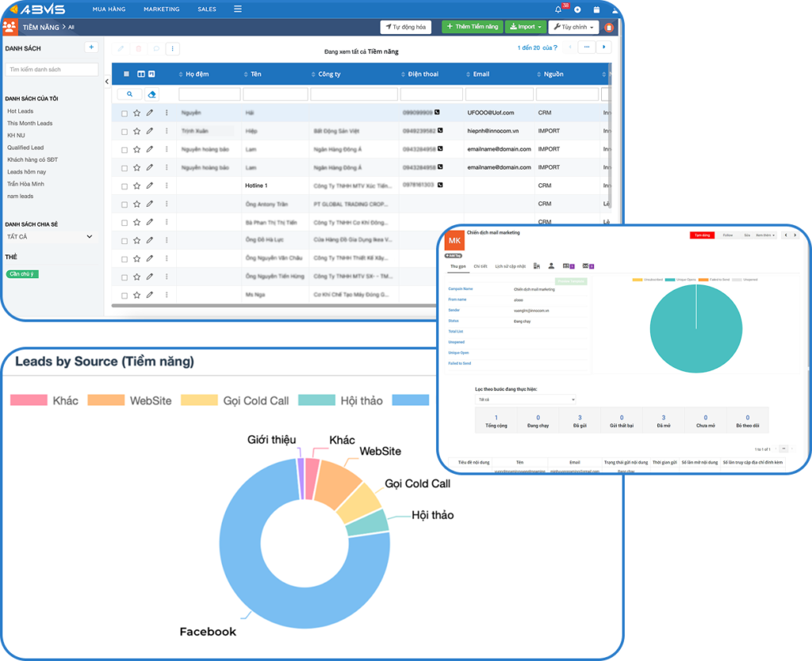The height and width of the screenshot is (661, 812).
Task: Click the plus icon beside DANH SÁCH
Action: coord(91,48)
